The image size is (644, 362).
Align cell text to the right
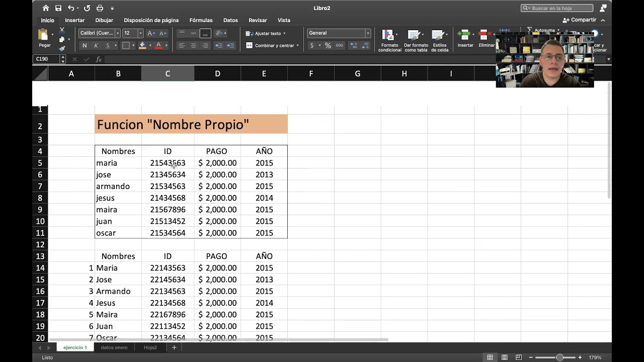[x=205, y=45]
